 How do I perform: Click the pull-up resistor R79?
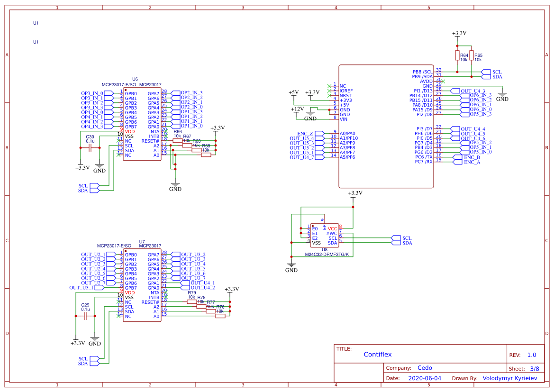[191, 301]
